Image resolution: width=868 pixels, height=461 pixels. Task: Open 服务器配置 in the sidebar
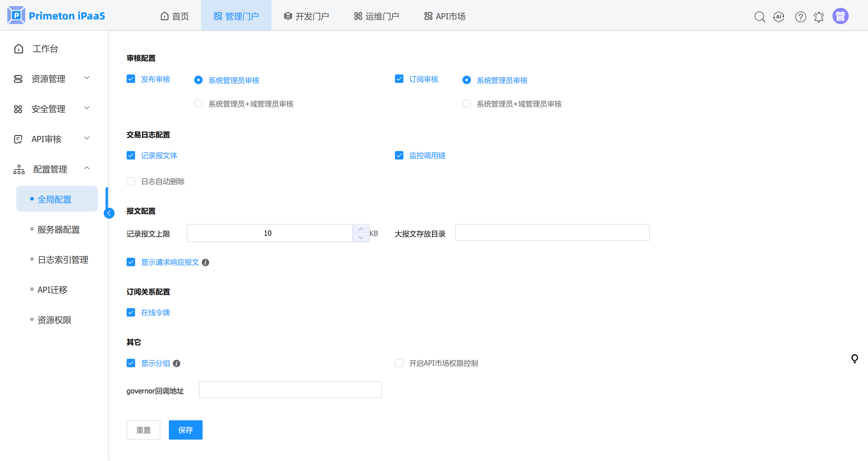(x=58, y=229)
